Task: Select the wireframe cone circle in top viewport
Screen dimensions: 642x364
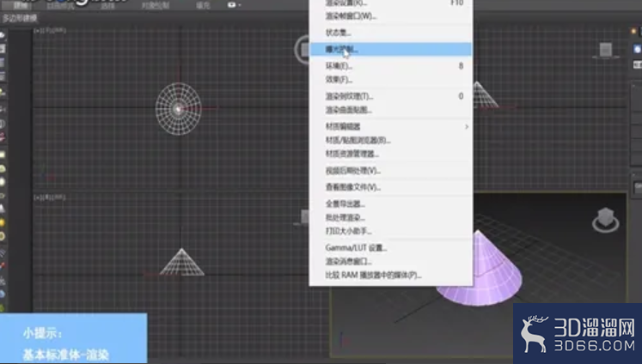Action: coord(178,109)
